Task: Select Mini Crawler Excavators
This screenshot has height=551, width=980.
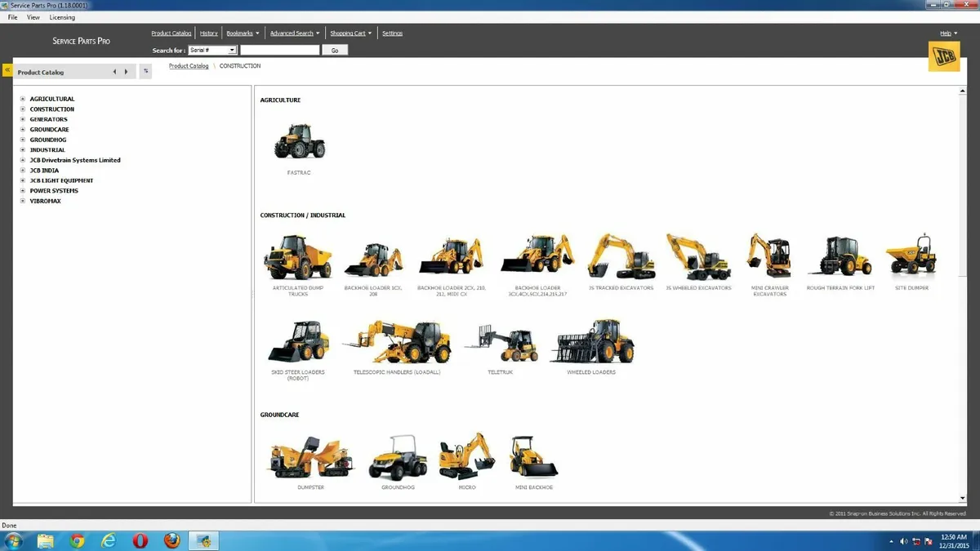Action: (x=769, y=256)
